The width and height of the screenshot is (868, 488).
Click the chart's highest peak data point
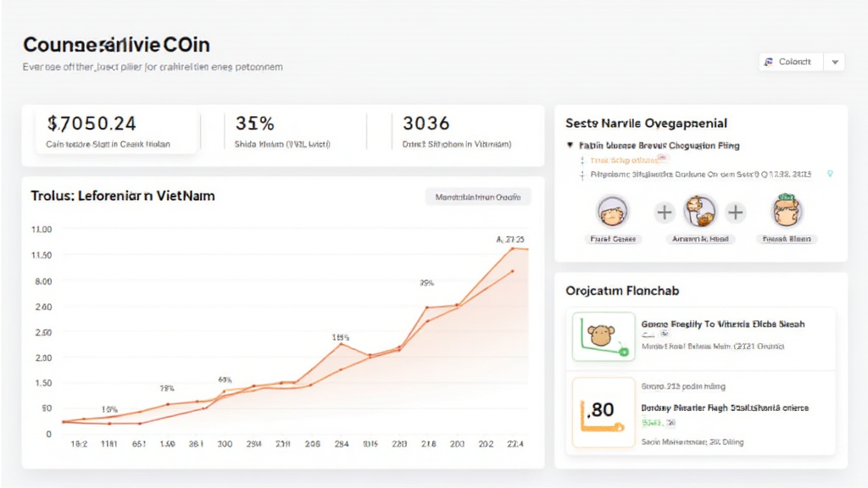pyautogui.click(x=512, y=248)
